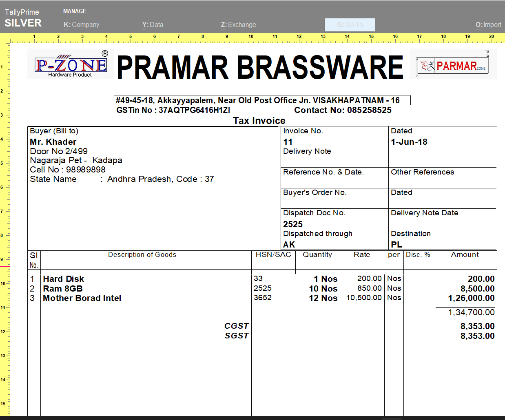The image size is (505, 420).
Task: Click the P-ZONE Hardware Product logo
Action: click(71, 64)
